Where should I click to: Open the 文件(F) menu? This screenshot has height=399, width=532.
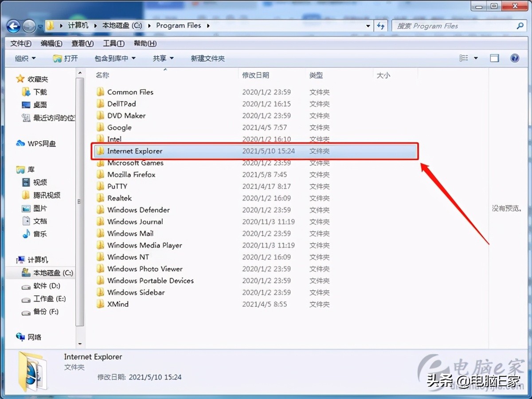(x=20, y=43)
